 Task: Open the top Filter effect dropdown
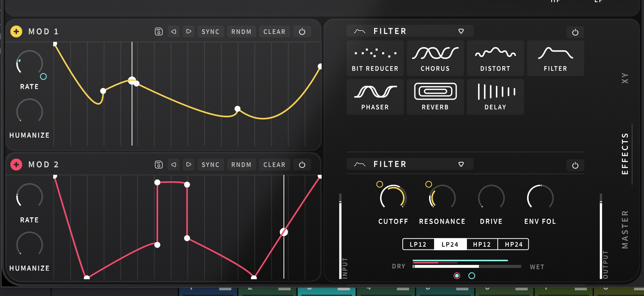click(461, 31)
